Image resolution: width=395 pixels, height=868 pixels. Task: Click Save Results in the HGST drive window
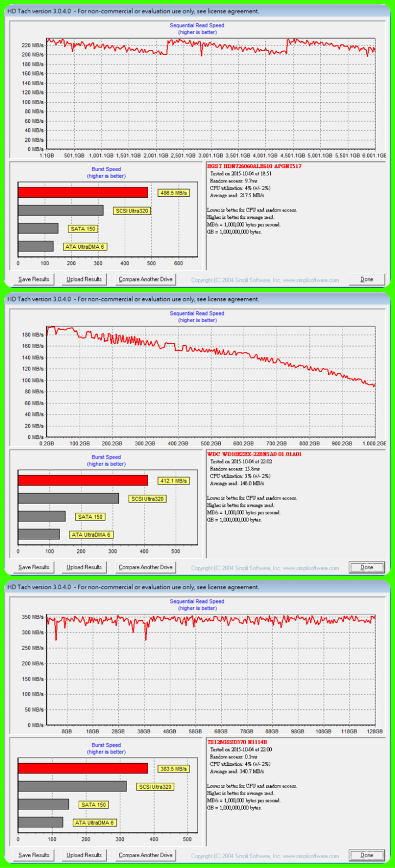(x=34, y=279)
